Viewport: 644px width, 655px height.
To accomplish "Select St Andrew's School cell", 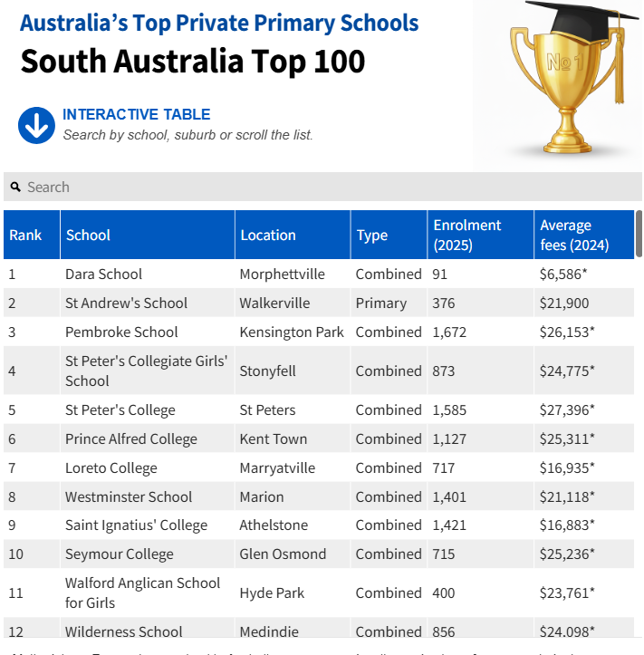I will click(148, 303).
